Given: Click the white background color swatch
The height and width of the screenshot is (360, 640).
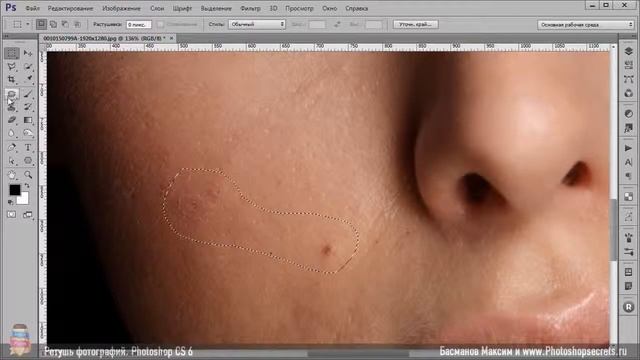Looking at the screenshot, I should pyautogui.click(x=24, y=200).
